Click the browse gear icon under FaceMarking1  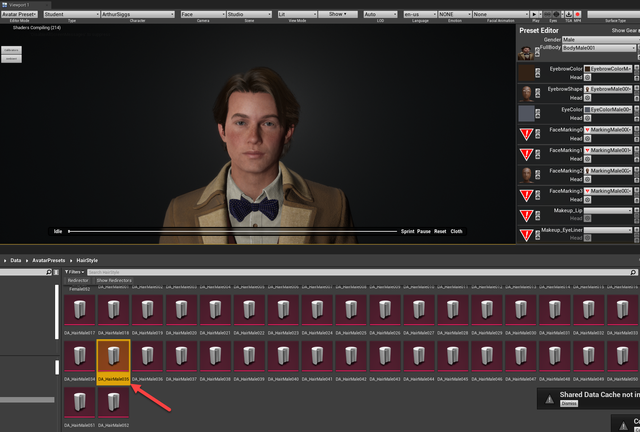pyautogui.click(x=587, y=159)
